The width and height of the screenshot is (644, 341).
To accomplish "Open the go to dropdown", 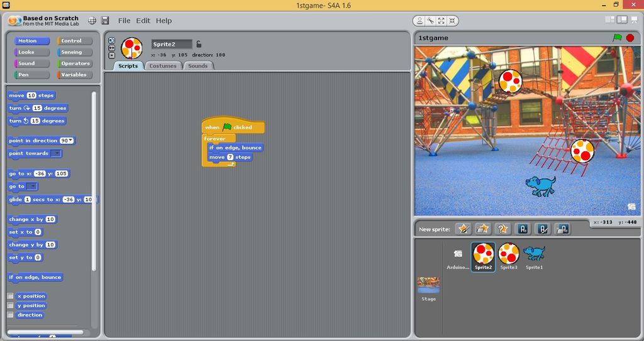I will (32, 187).
